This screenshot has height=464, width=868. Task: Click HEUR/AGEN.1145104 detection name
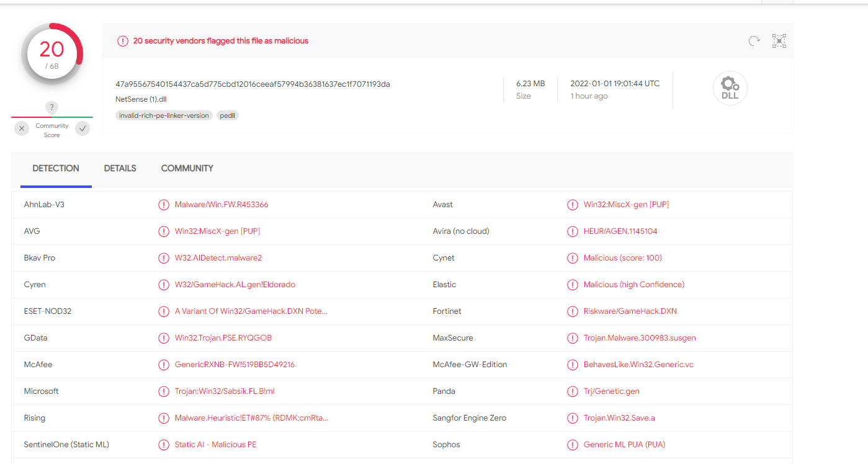[620, 231]
